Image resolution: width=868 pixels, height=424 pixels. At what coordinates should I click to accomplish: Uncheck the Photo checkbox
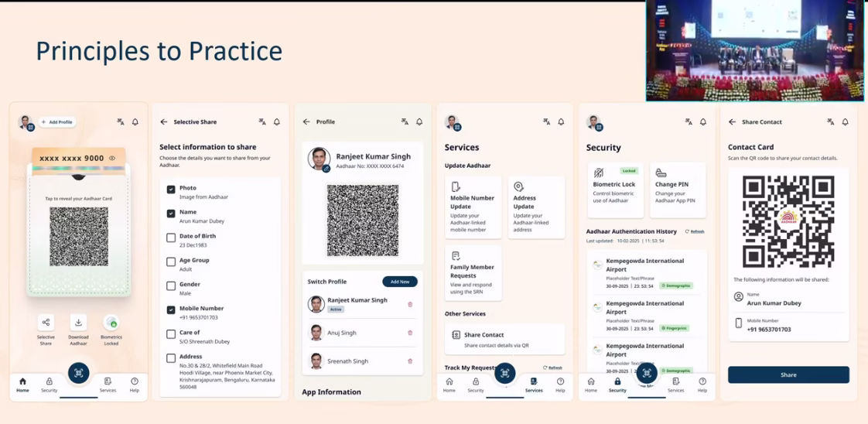coord(171,190)
